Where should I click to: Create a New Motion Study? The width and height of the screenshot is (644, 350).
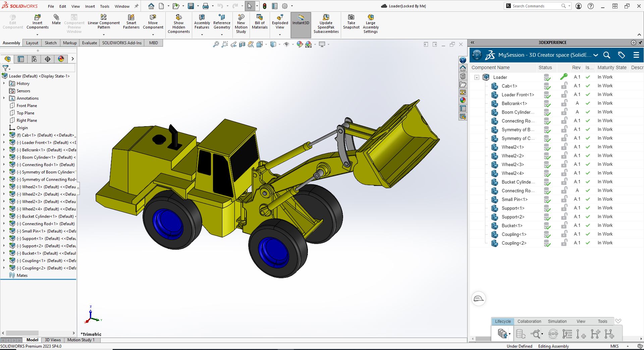tap(241, 17)
